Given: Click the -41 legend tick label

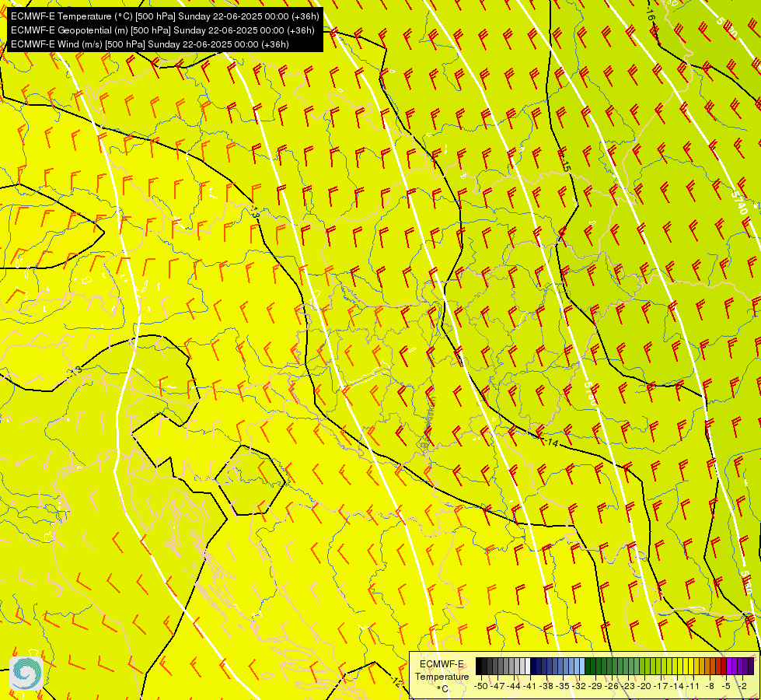Looking at the screenshot, I should coord(530,686).
